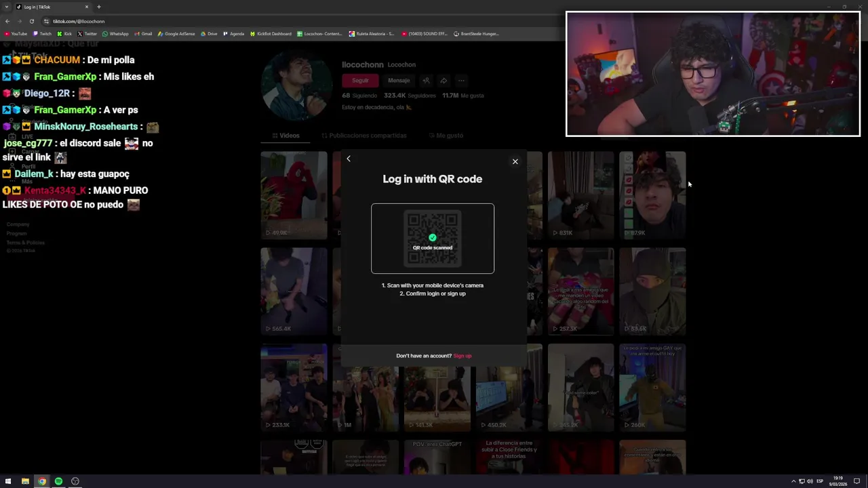Open File Explorer from the taskbar

pyautogui.click(x=25, y=481)
